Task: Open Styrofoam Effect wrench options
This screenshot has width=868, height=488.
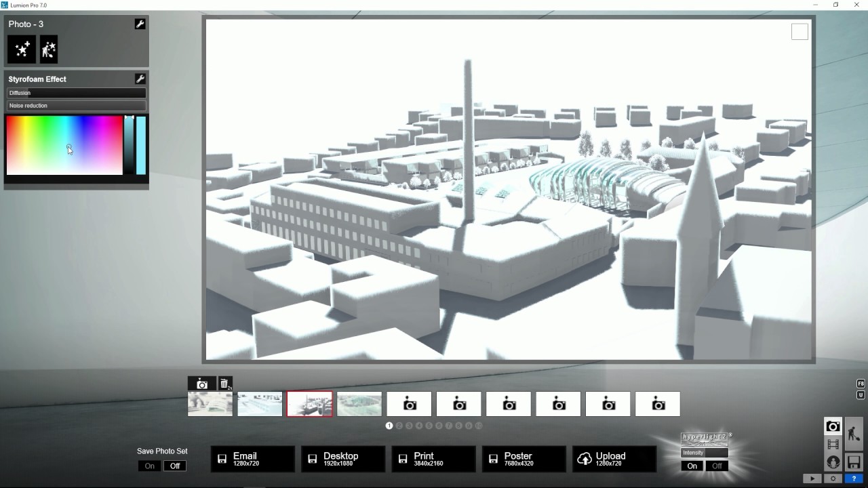Action: pos(140,79)
